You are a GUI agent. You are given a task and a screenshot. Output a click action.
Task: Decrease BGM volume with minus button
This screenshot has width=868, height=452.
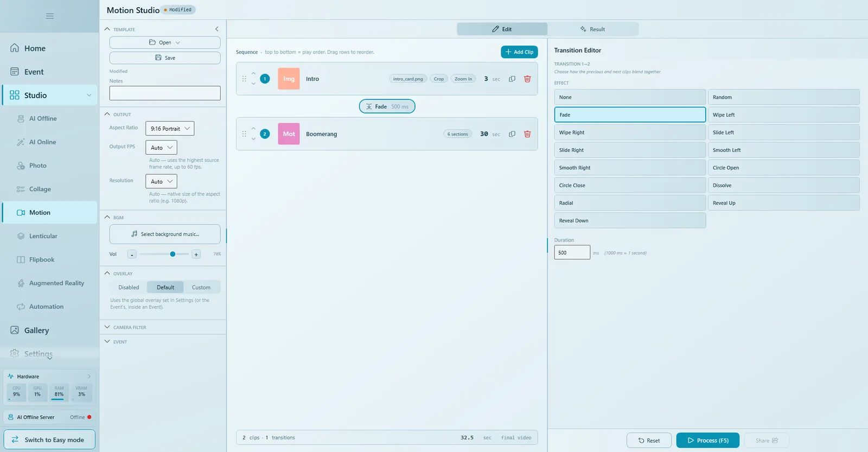coord(132,254)
